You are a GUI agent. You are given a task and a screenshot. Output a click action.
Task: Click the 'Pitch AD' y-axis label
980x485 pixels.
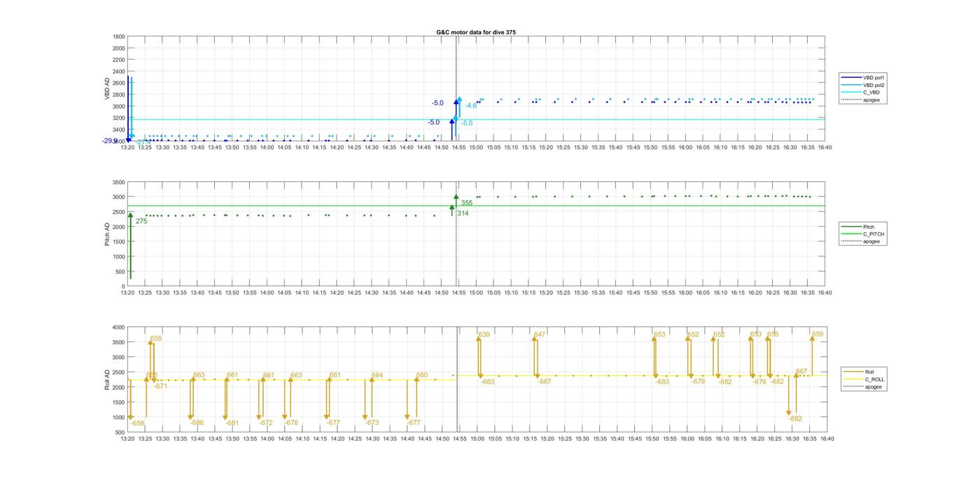pos(108,234)
